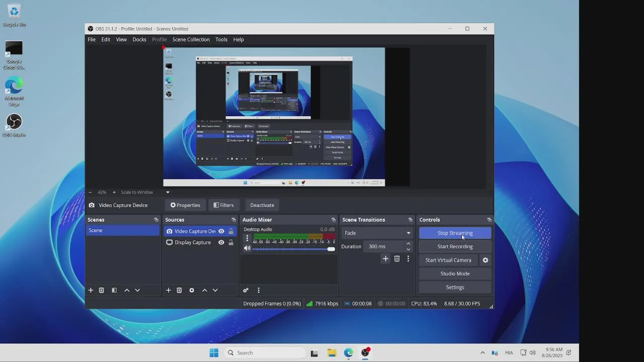
Task: Move source up arrow in Sources panel
Action: point(205,290)
